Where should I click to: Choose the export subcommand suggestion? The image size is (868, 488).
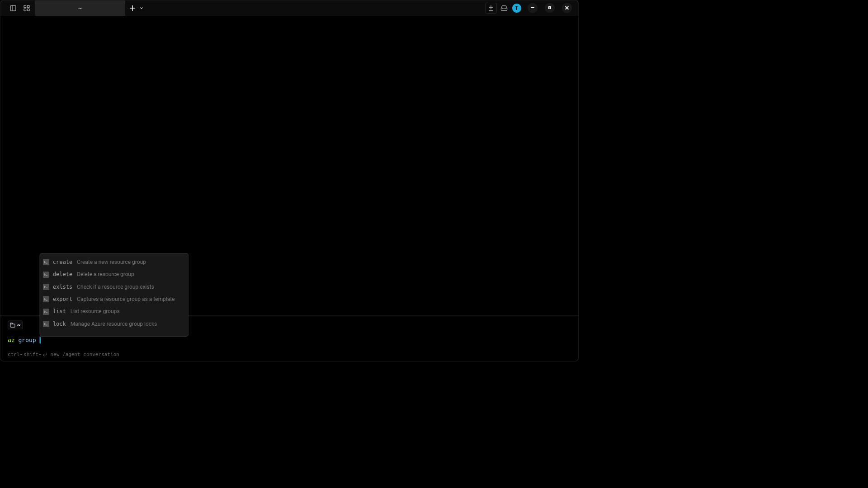click(x=114, y=299)
